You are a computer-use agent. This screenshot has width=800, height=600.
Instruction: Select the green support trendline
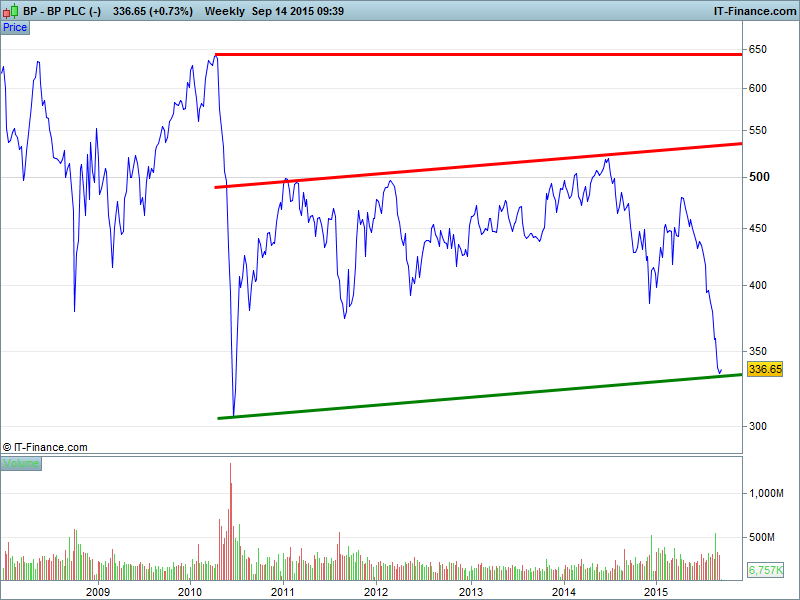click(x=480, y=397)
